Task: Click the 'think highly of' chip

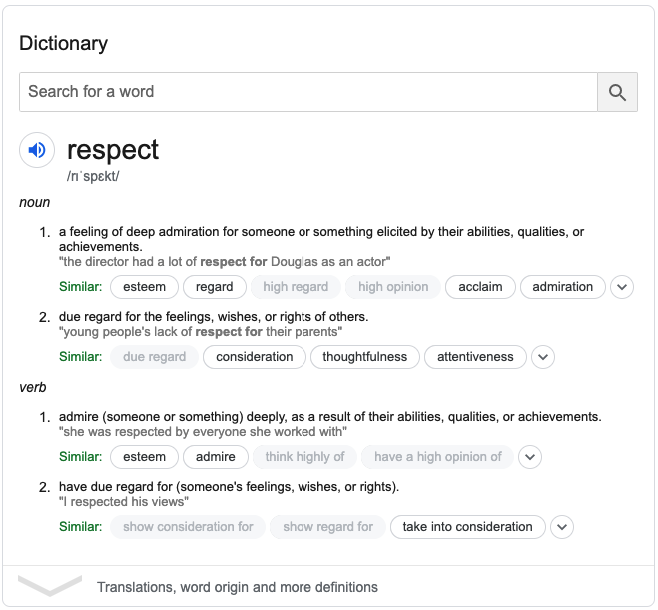Action: [305, 457]
